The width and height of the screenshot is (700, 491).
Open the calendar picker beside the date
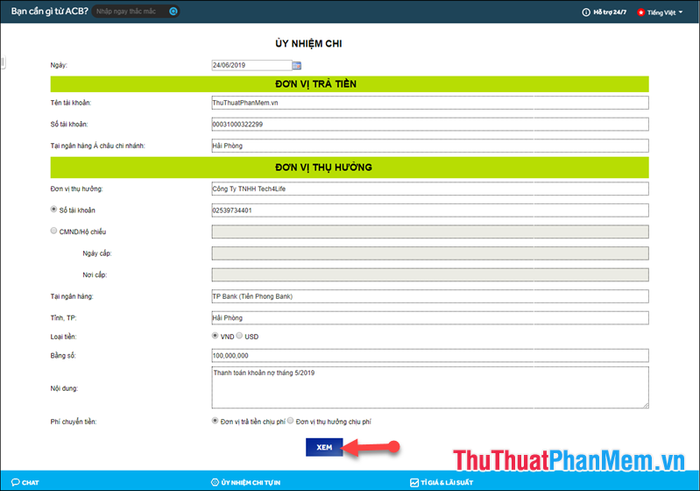[x=297, y=66]
